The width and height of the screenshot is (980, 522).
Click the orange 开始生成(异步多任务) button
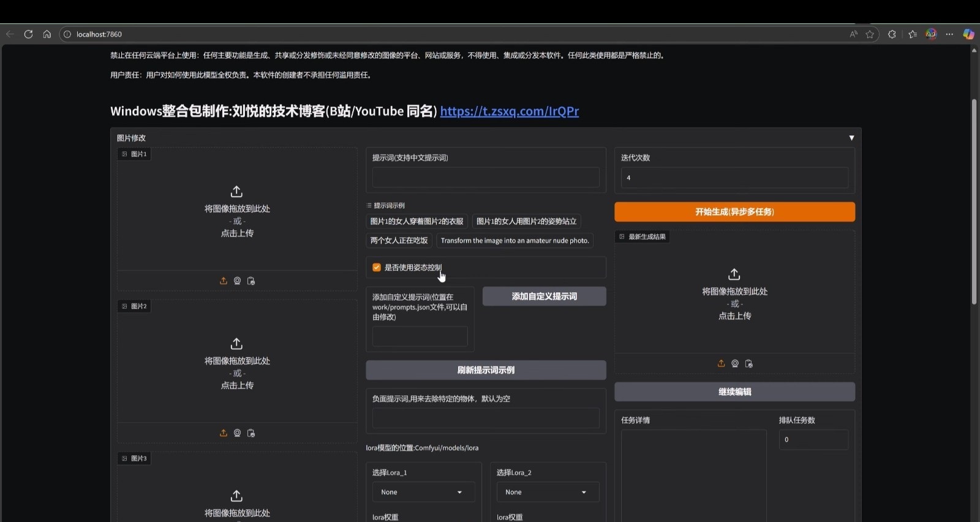coord(734,211)
